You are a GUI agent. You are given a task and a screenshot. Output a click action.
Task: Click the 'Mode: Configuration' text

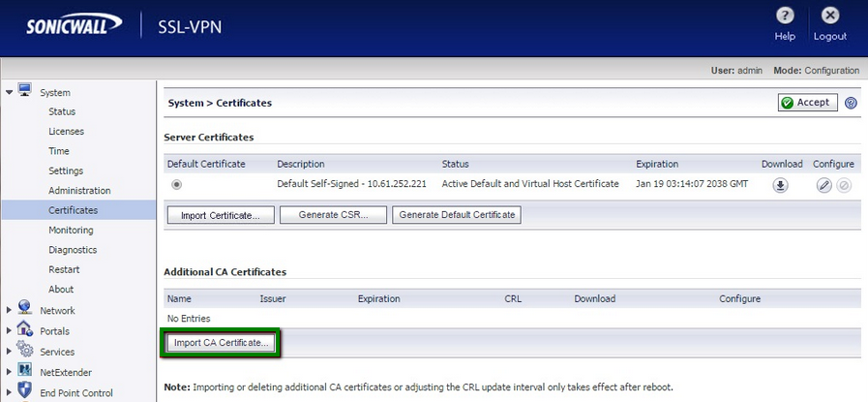817,71
